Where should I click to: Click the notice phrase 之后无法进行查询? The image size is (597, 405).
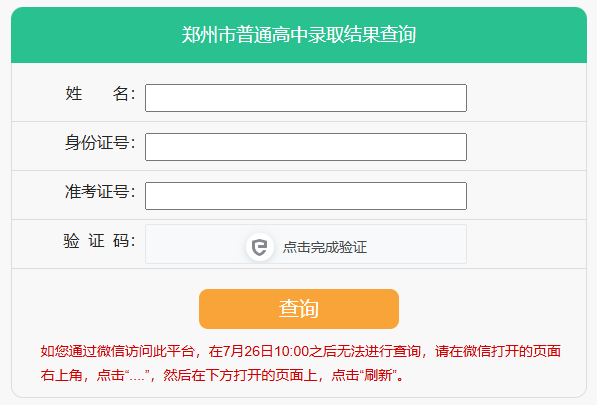[365, 351]
